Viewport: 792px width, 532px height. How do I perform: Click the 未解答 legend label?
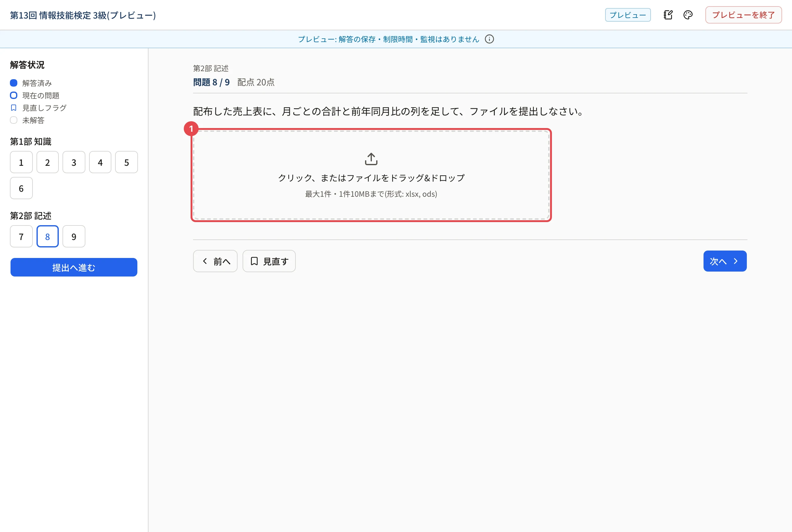[x=33, y=120]
